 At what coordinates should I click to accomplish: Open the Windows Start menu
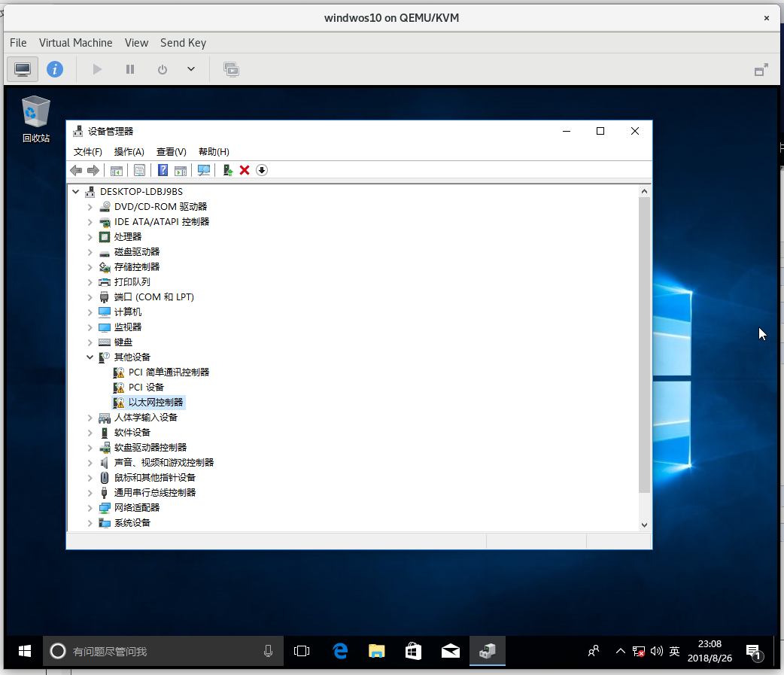click(25, 651)
